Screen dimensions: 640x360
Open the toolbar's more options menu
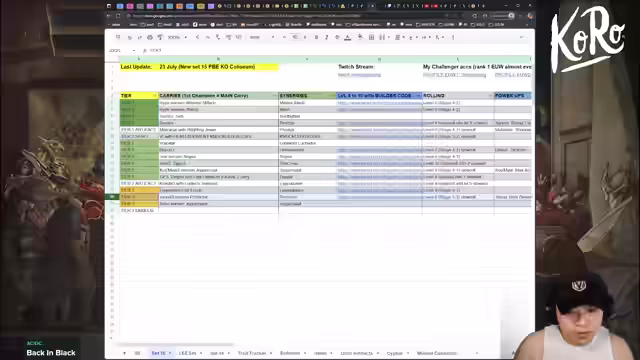[x=453, y=37]
